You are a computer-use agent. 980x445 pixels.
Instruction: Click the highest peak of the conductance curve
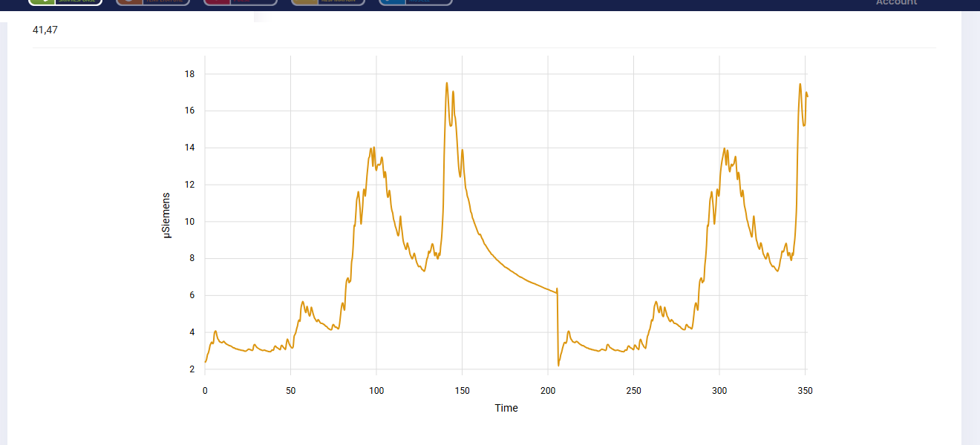pos(446,84)
